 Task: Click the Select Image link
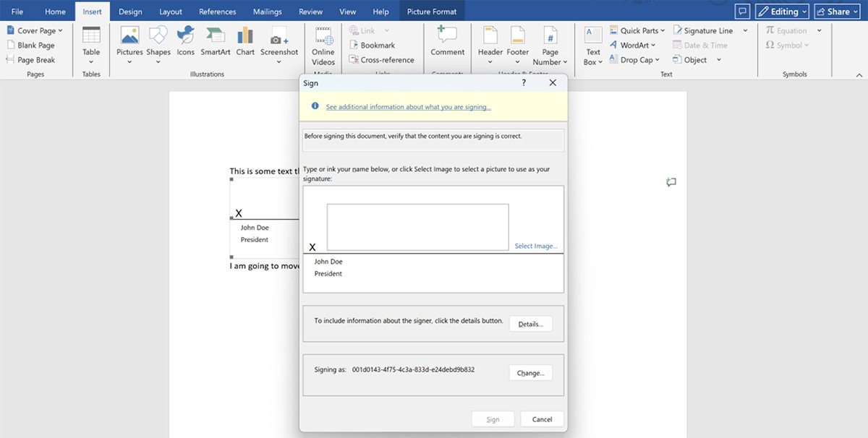[536, 246]
